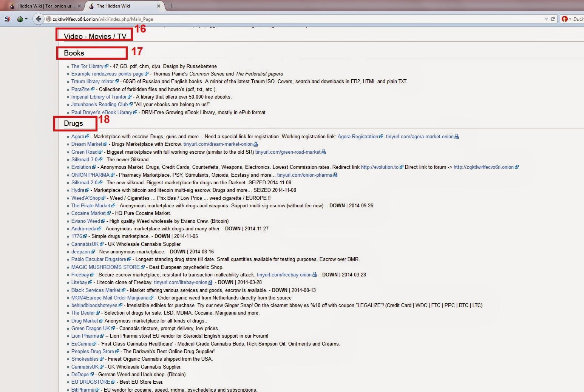This screenshot has width=584, height=392.
Task: Reload the page with the refresh icon
Action: (x=553, y=19)
